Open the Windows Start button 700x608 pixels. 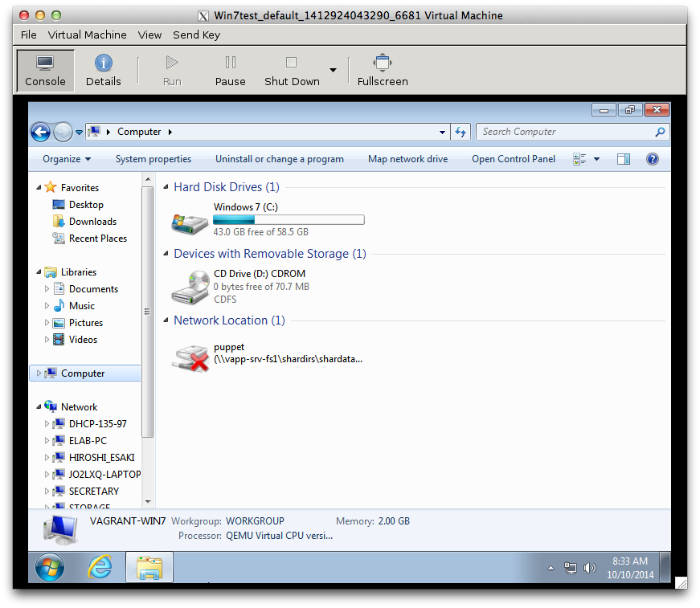pos(50,567)
